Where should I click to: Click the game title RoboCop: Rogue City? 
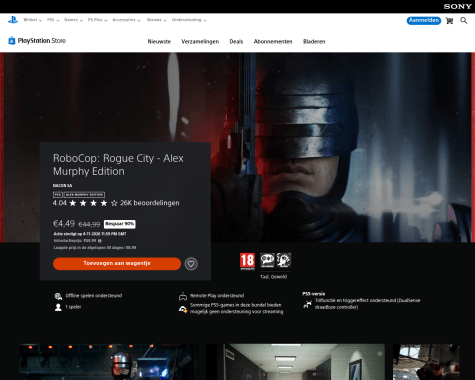point(118,165)
